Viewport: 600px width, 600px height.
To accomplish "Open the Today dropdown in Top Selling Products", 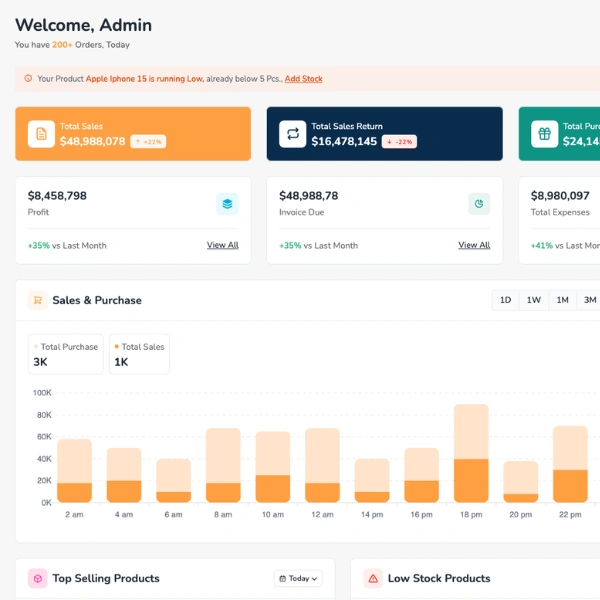I will click(x=298, y=578).
